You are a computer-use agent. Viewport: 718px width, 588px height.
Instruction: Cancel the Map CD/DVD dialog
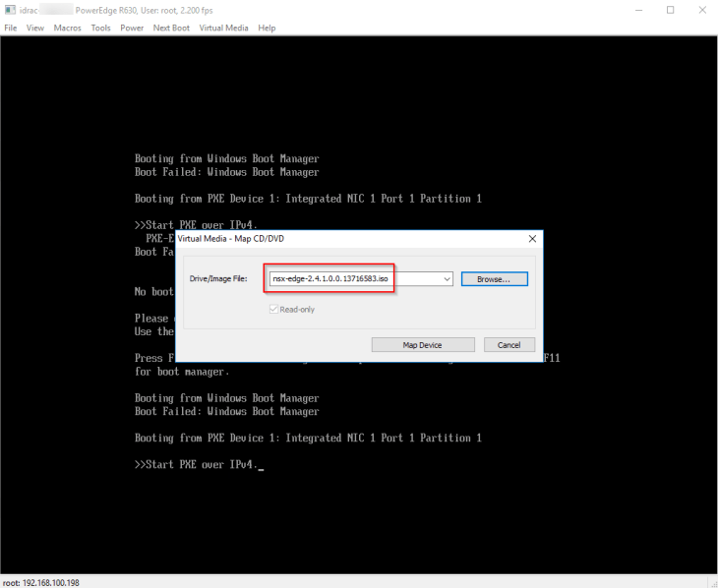point(509,345)
